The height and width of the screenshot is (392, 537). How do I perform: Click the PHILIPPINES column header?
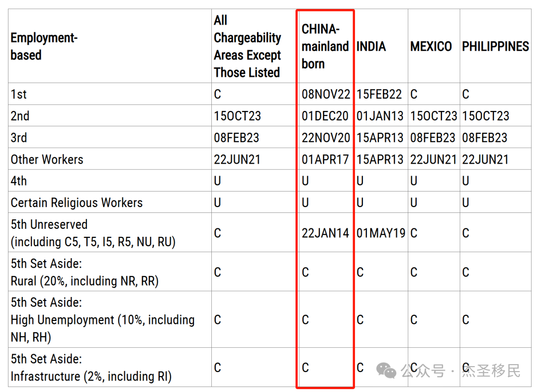(495, 46)
